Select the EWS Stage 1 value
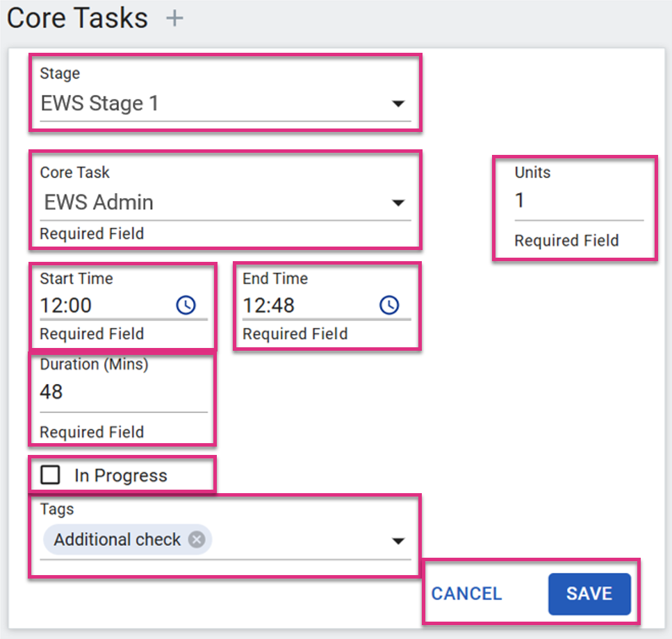This screenshot has width=672, height=639. [99, 103]
